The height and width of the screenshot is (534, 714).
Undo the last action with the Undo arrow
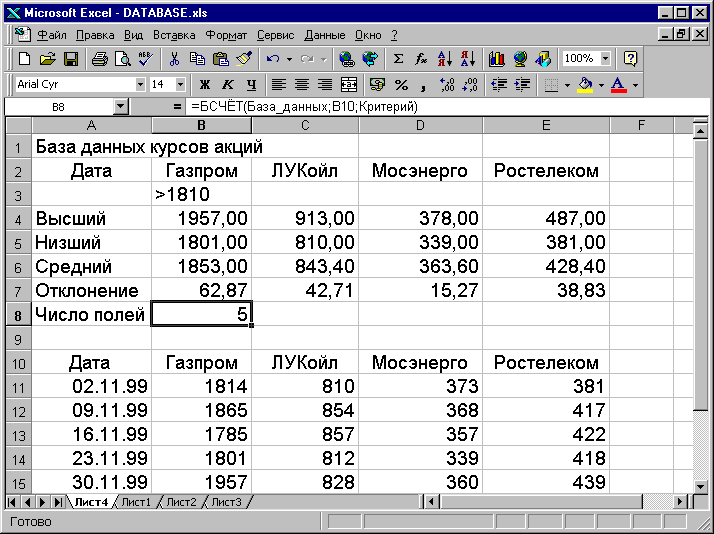click(273, 59)
